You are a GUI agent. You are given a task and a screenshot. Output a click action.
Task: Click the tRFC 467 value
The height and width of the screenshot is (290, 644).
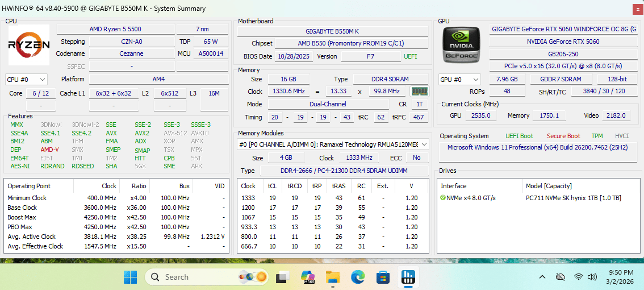(x=419, y=117)
